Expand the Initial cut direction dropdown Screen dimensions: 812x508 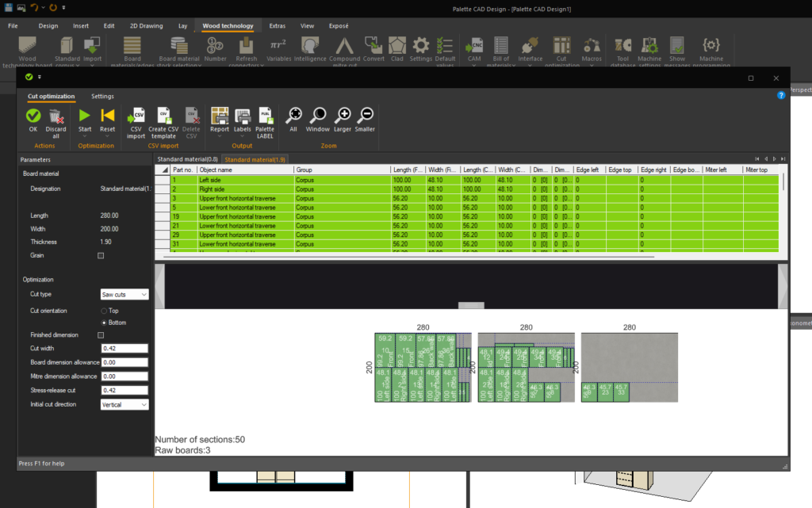[124, 405]
